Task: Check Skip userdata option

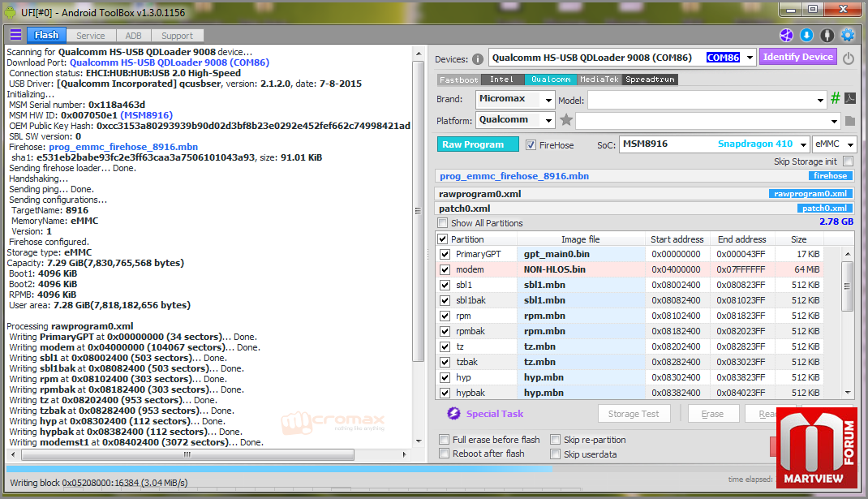Action: pyautogui.click(x=555, y=454)
